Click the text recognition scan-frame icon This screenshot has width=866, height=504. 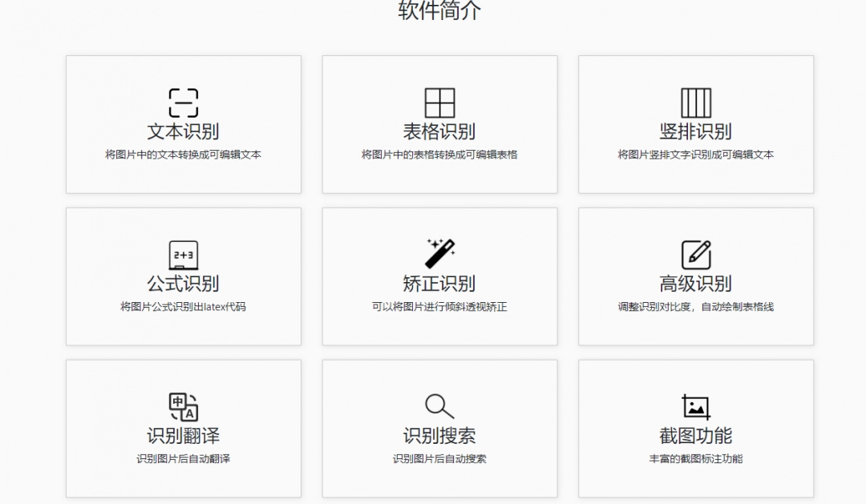point(183,103)
